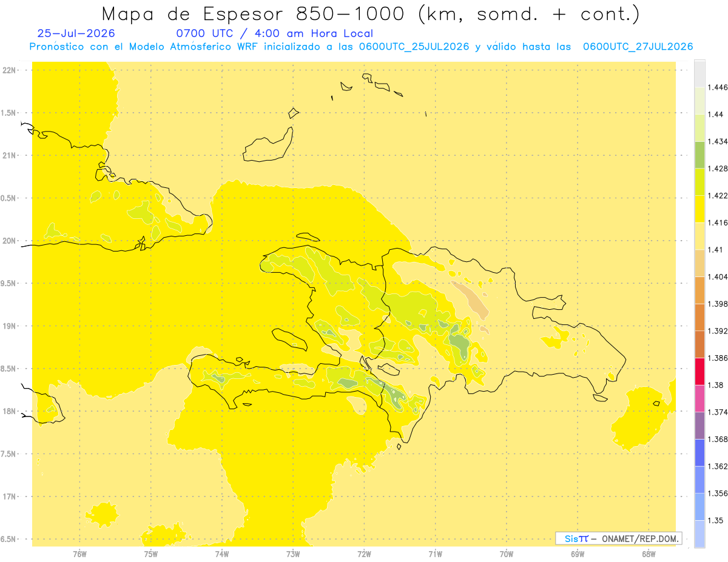Click the latitude label 20N
Screen dimensions: 728x562
pos(10,241)
